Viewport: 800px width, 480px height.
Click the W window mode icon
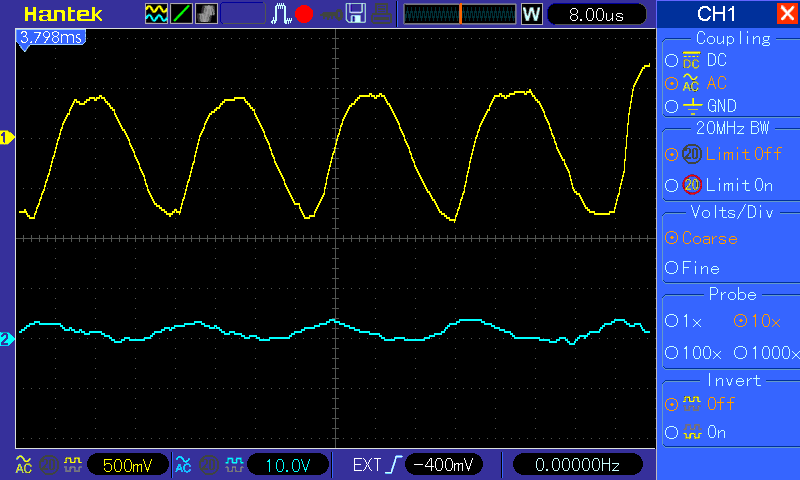[x=531, y=14]
